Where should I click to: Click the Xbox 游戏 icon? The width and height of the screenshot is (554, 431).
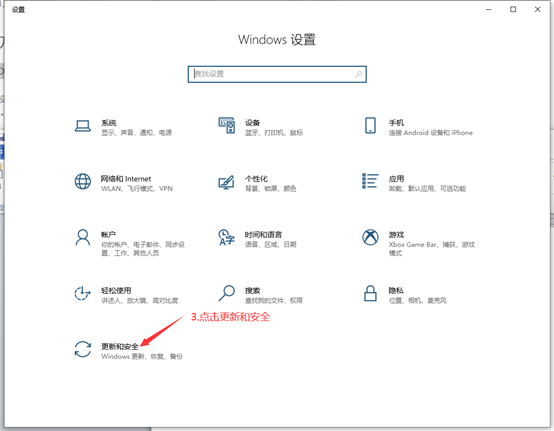[370, 237]
